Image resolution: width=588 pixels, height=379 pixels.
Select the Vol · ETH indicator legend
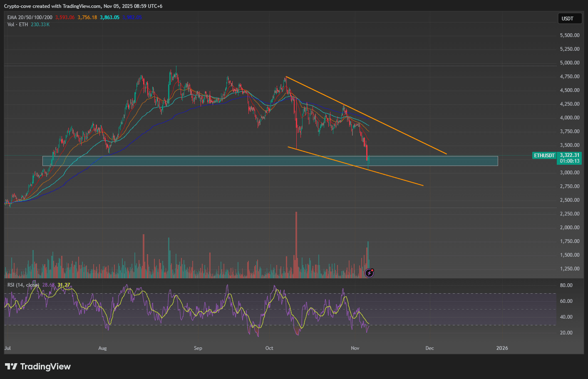17,25
